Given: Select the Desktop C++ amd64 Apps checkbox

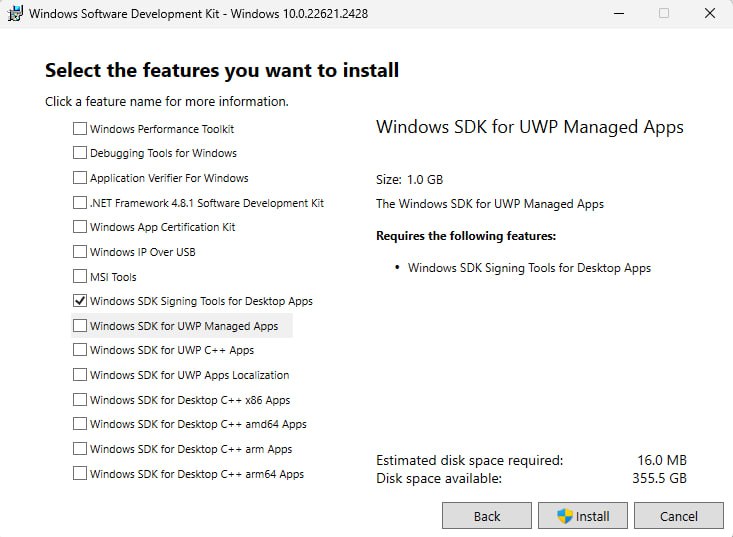Looking at the screenshot, I should click(80, 424).
